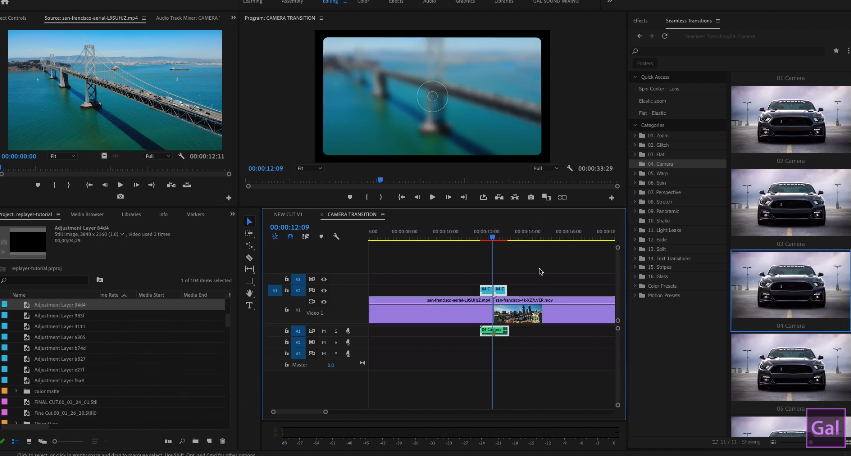
Task: Collapse the Categories section
Action: tap(636, 125)
